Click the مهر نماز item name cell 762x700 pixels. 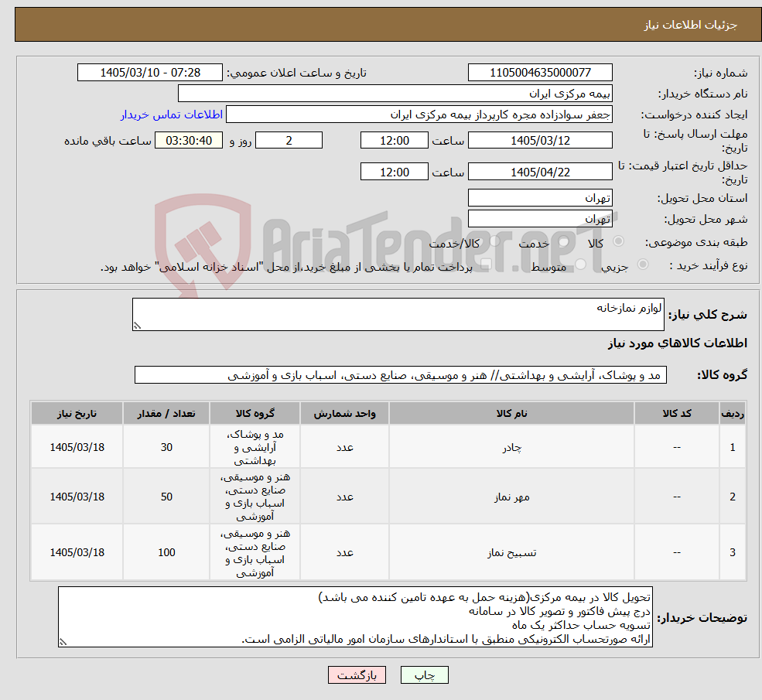pyautogui.click(x=511, y=497)
